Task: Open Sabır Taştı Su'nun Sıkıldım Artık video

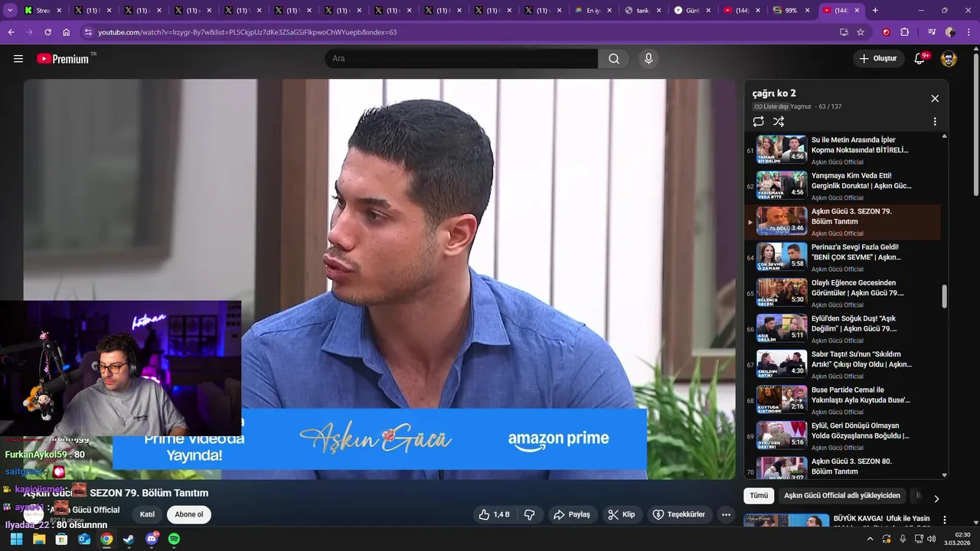Action: (x=842, y=364)
